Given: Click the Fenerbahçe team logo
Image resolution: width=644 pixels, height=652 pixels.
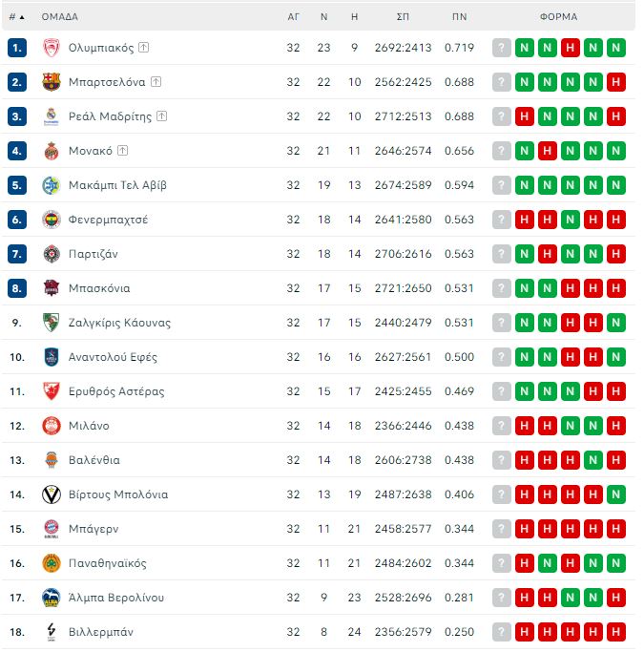Looking at the screenshot, I should [52, 220].
